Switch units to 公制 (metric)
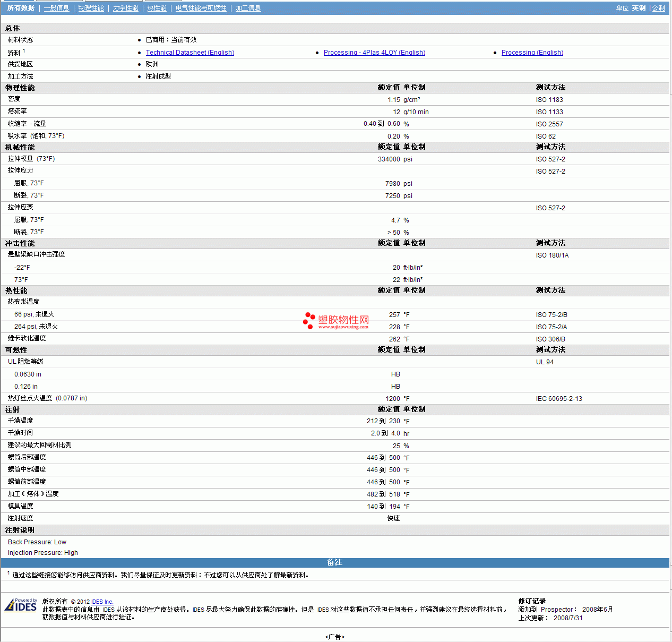This screenshot has height=642, width=672. coord(658,8)
